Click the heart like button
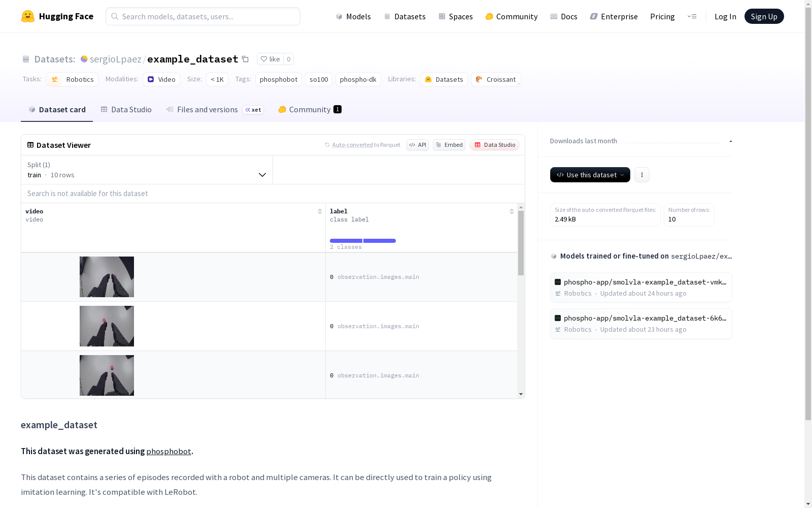The image size is (812, 508). click(270, 59)
